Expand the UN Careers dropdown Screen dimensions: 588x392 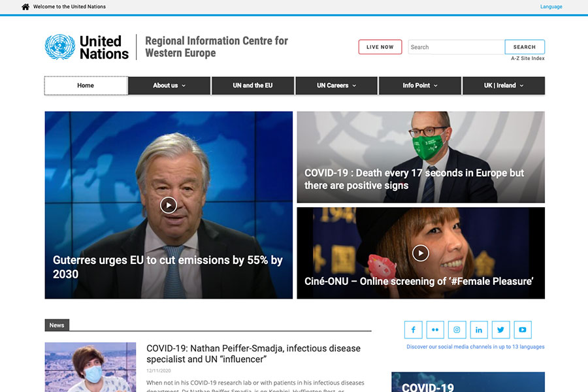tap(336, 86)
